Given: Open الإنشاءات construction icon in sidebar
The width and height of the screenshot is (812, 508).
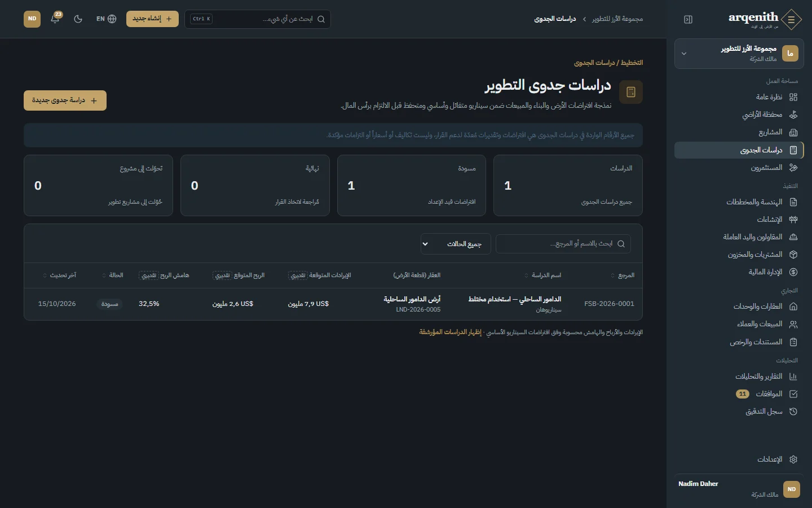Looking at the screenshot, I should click(793, 220).
